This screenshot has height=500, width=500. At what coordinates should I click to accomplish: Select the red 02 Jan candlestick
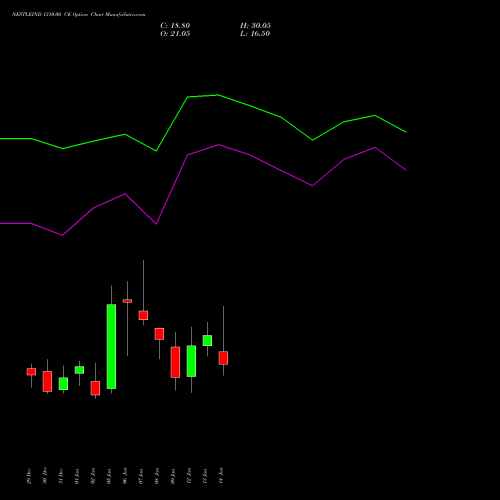pyautogui.click(x=95, y=388)
